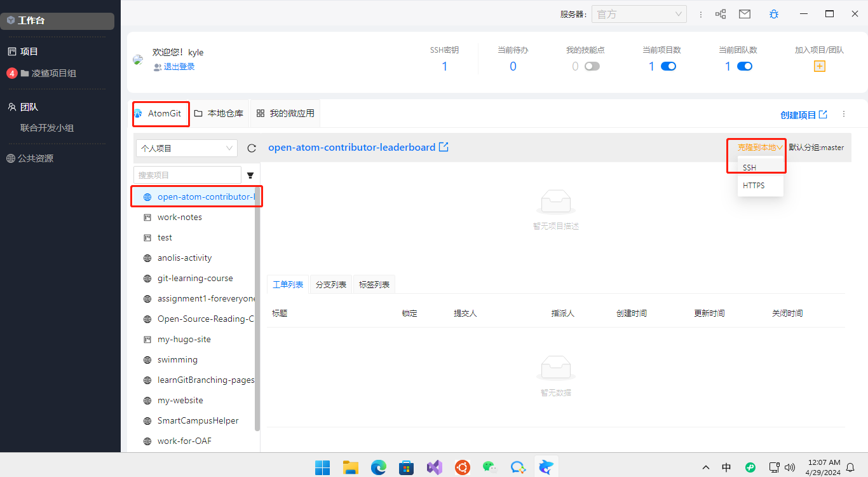Select open-atom-contributor project in list

194,197
